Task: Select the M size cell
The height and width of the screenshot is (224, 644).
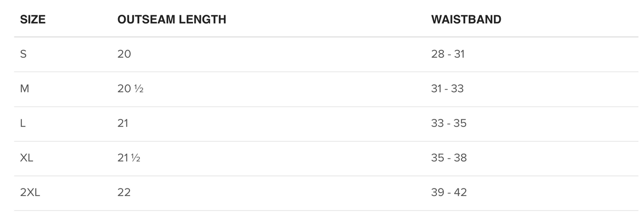Action: tap(25, 89)
